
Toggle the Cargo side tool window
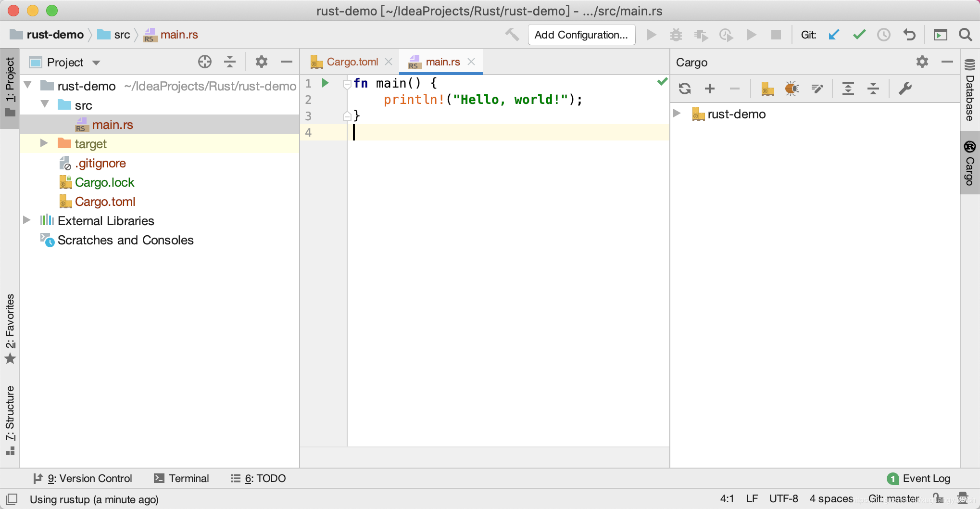970,163
